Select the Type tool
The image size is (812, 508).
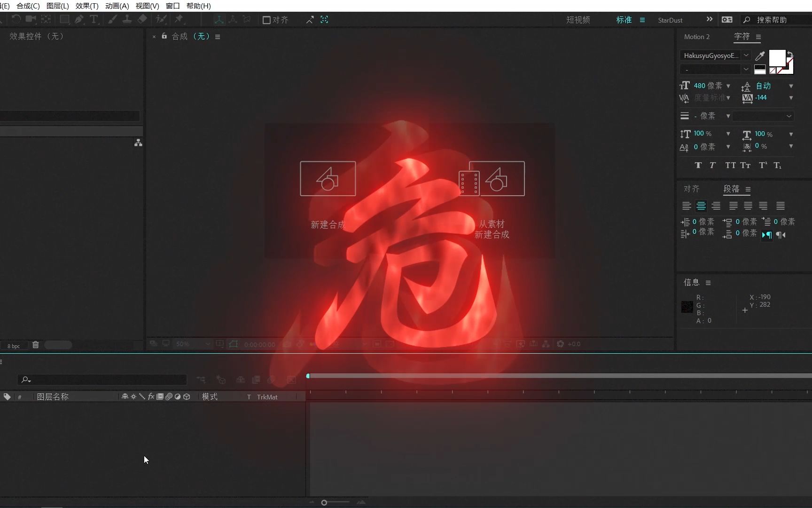[x=94, y=19]
